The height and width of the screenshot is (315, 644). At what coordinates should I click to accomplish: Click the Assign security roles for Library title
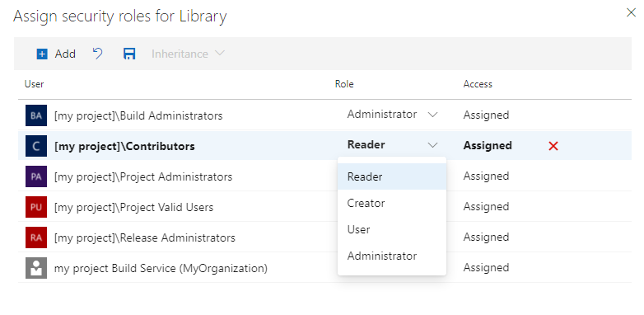coord(120,16)
